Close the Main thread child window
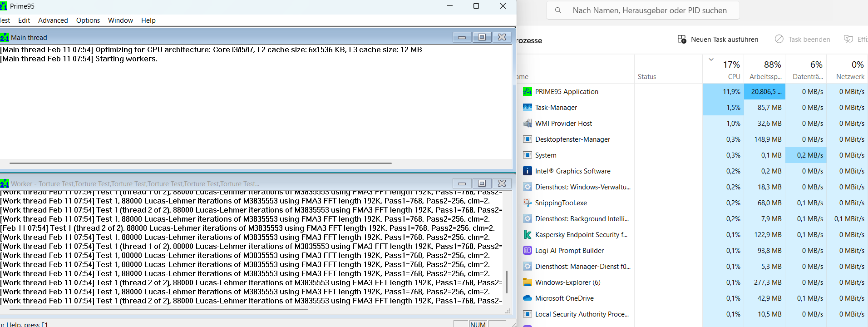The image size is (868, 327). [502, 37]
